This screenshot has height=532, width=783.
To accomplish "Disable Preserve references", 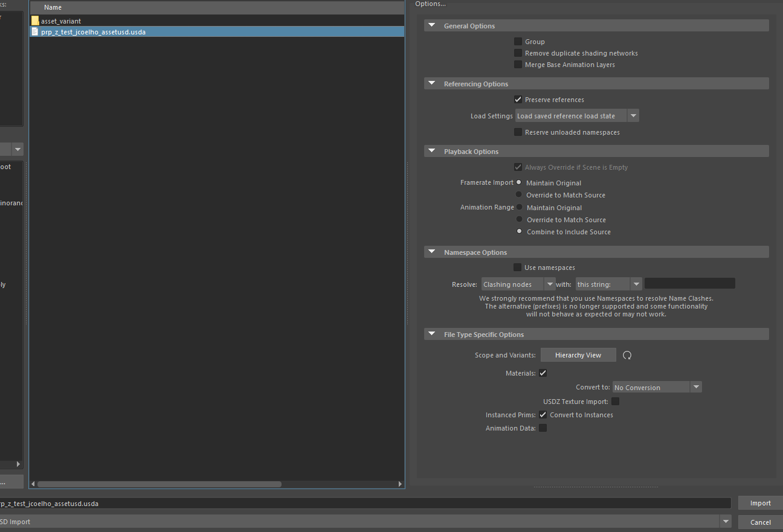I will [518, 99].
